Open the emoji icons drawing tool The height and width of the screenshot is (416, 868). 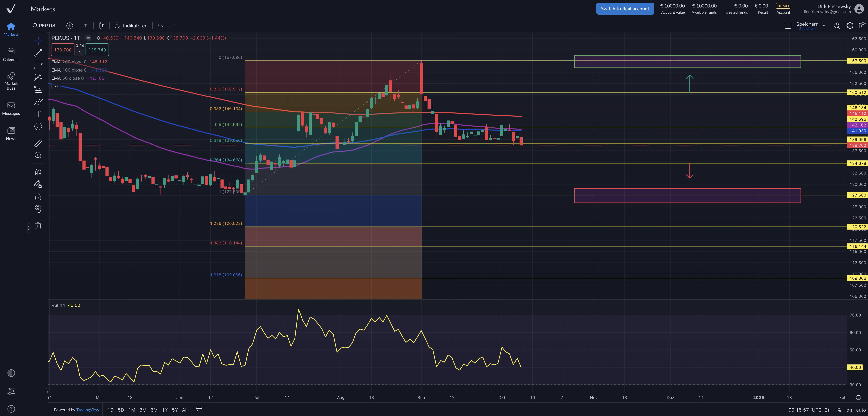[x=38, y=126]
